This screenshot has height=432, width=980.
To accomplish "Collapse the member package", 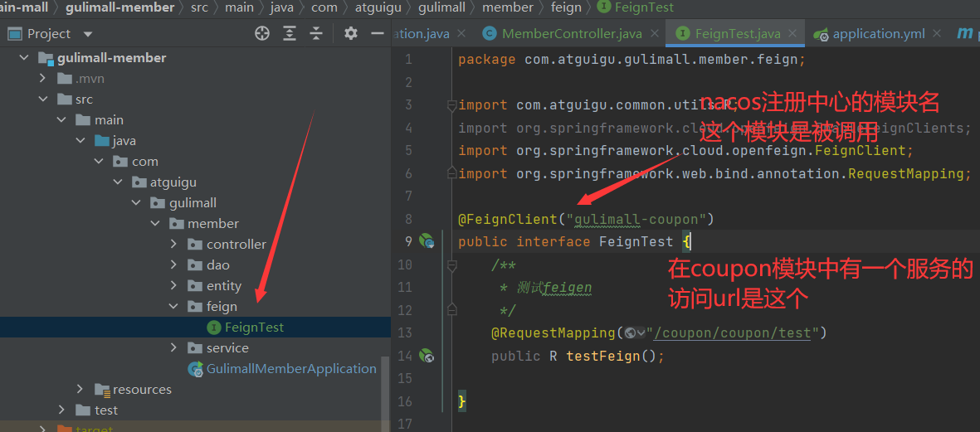I will pyautogui.click(x=155, y=224).
